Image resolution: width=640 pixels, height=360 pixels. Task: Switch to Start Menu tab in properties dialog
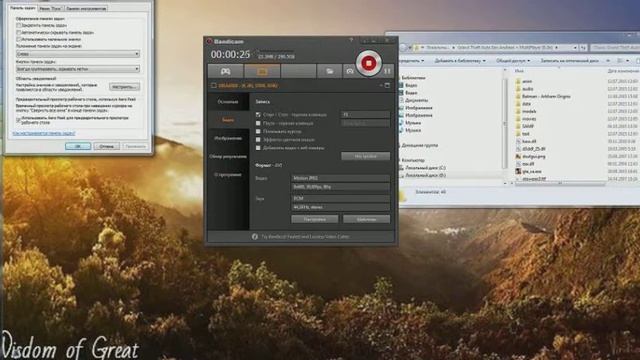(50, 8)
